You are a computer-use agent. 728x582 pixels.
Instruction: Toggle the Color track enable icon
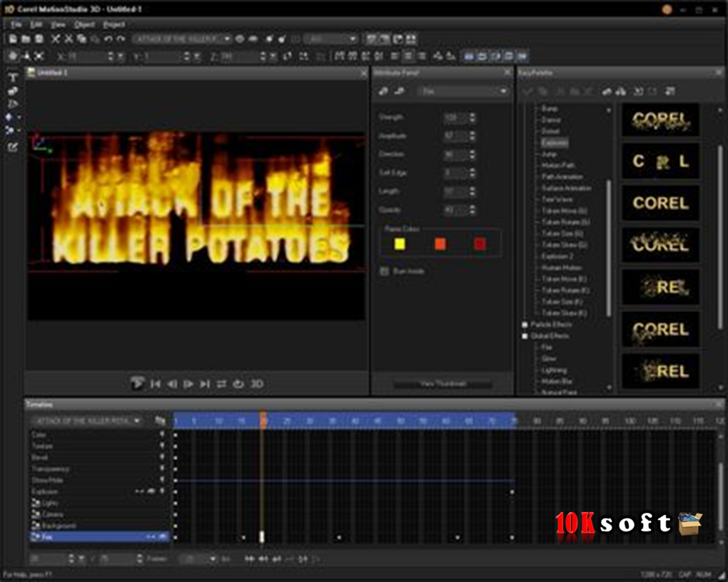[x=162, y=434]
